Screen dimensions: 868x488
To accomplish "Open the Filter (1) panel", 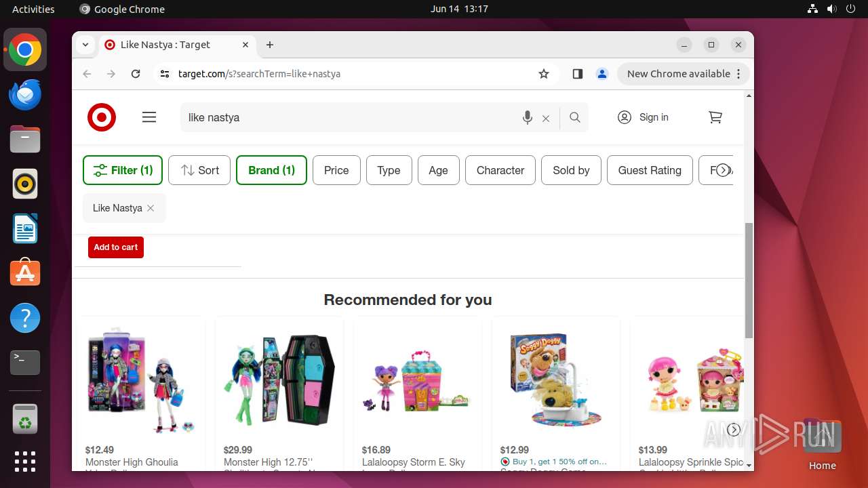I will pos(123,170).
